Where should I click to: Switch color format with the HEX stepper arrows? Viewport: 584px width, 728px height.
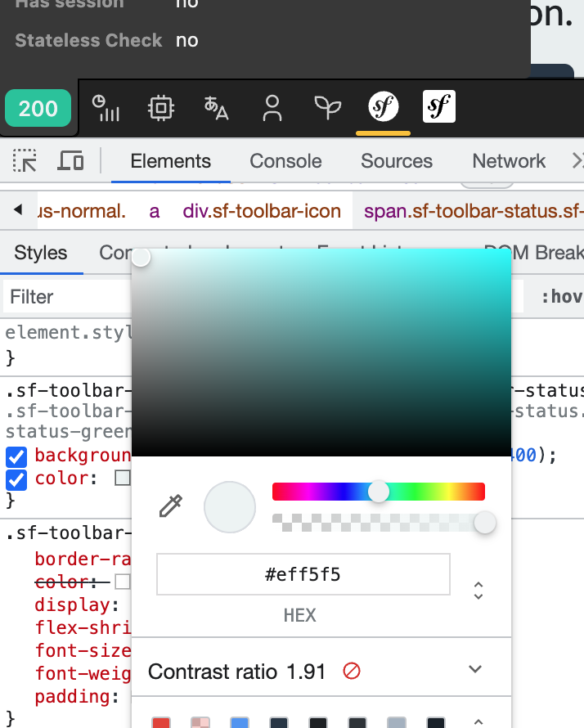(x=478, y=591)
